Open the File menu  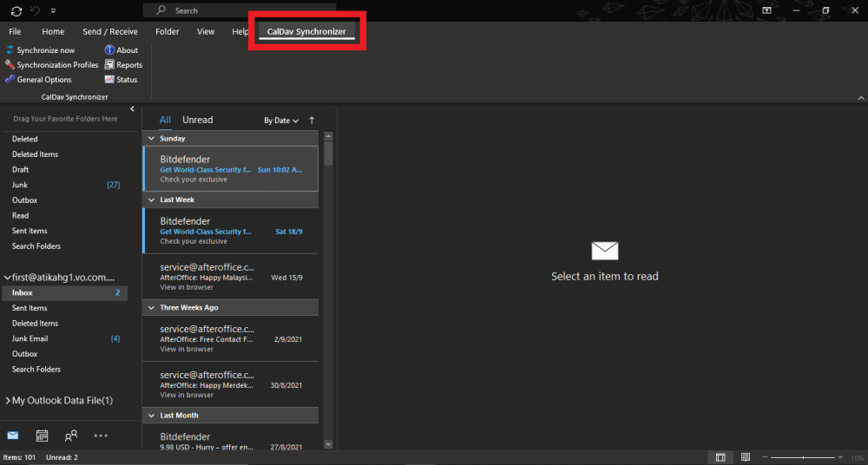15,32
